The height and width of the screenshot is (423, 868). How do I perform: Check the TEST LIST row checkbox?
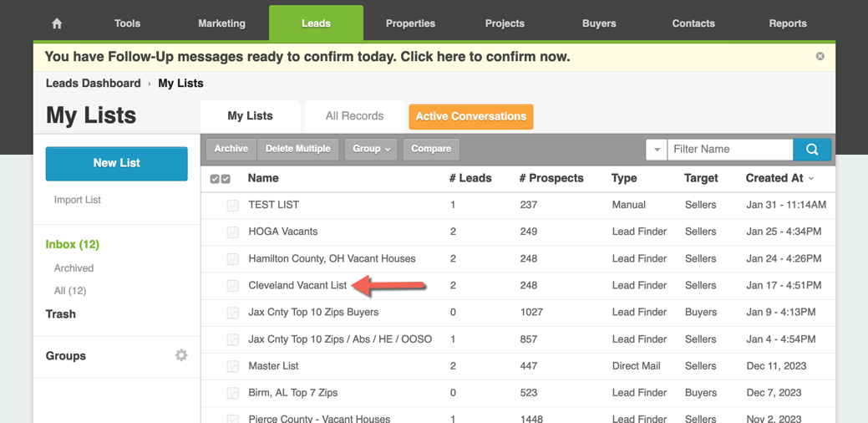tap(233, 205)
